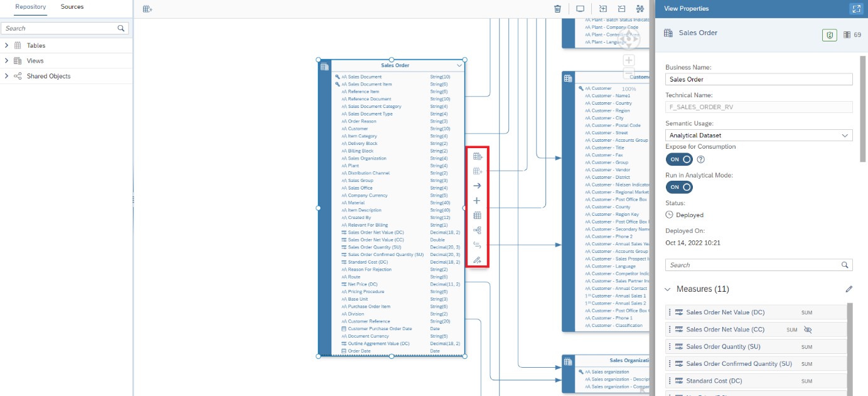Edit measures using the Measures pencil icon
This screenshot has height=396, width=868.
click(x=849, y=289)
